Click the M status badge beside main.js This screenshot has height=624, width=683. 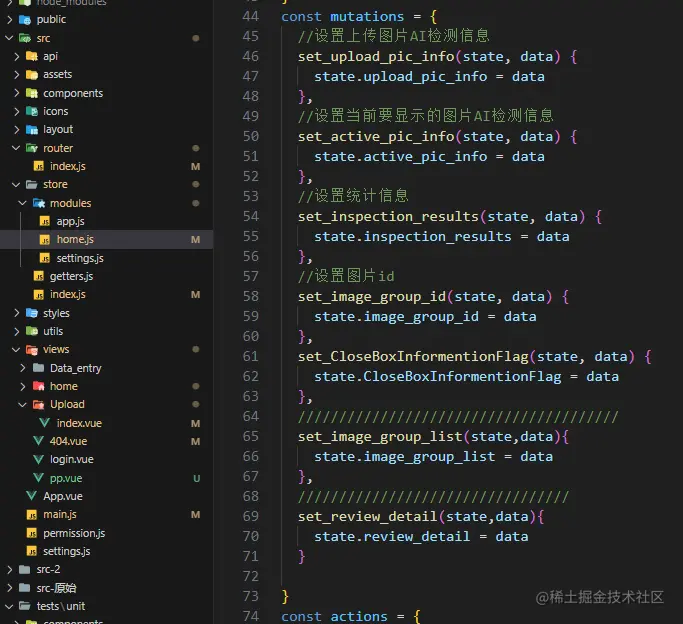196,515
